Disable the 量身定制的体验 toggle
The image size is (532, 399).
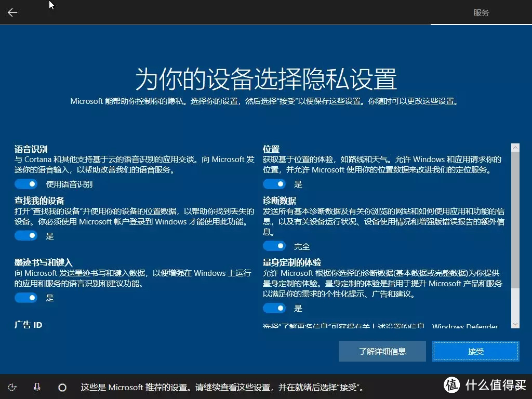(x=274, y=308)
